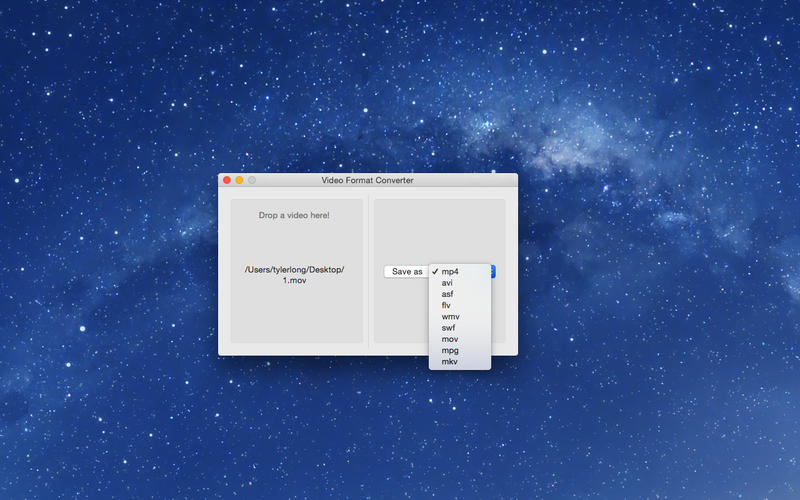This screenshot has height=500, width=800.
Task: Click the grayed-out zoom window button
Action: pyautogui.click(x=252, y=180)
